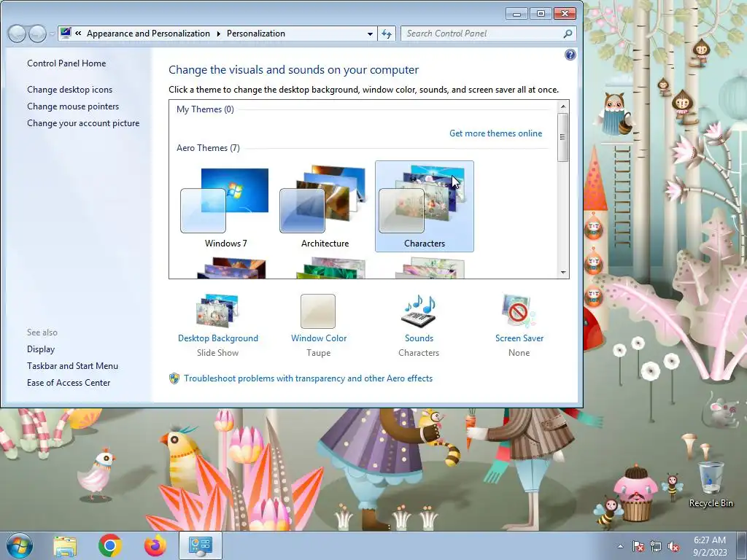Image resolution: width=747 pixels, height=560 pixels.
Task: Click the breadcrumb arrow after Appearance and Personalization
Action: point(219,34)
